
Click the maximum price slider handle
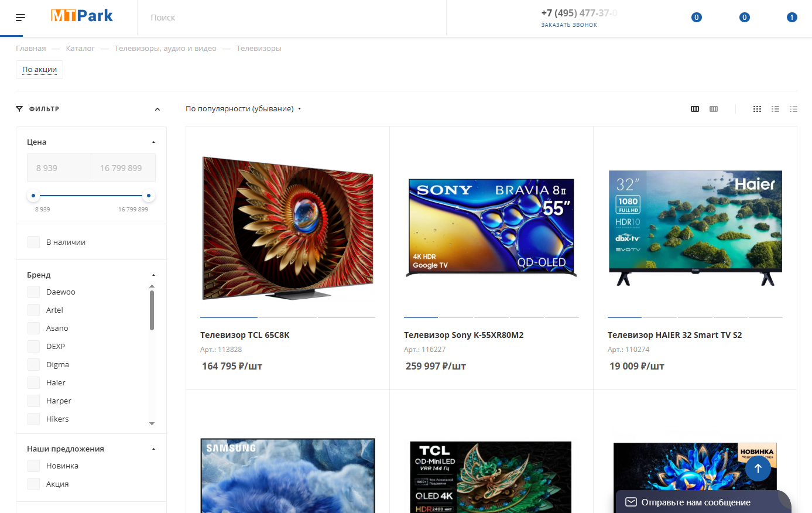click(149, 196)
